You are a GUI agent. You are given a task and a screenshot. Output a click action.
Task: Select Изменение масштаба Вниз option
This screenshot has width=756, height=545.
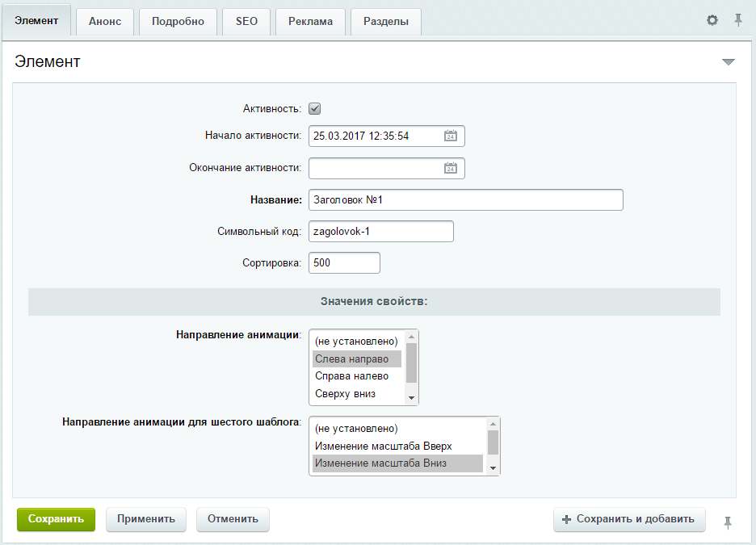point(397,463)
